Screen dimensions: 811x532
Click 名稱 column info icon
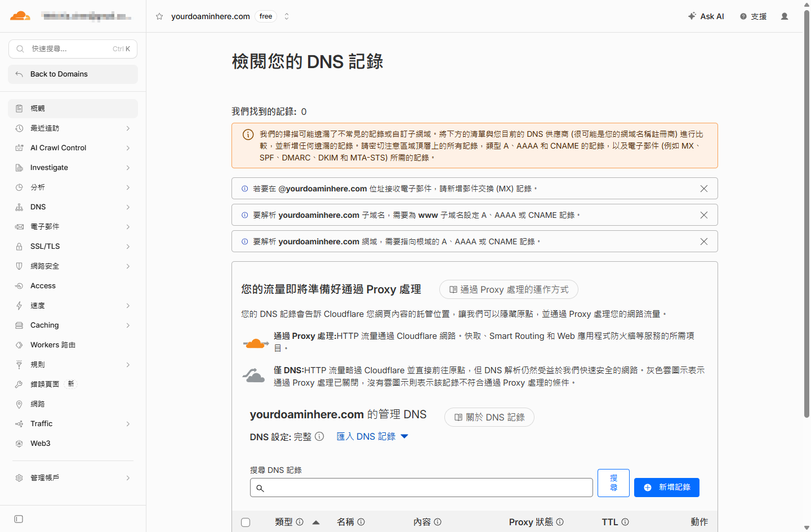point(361,522)
